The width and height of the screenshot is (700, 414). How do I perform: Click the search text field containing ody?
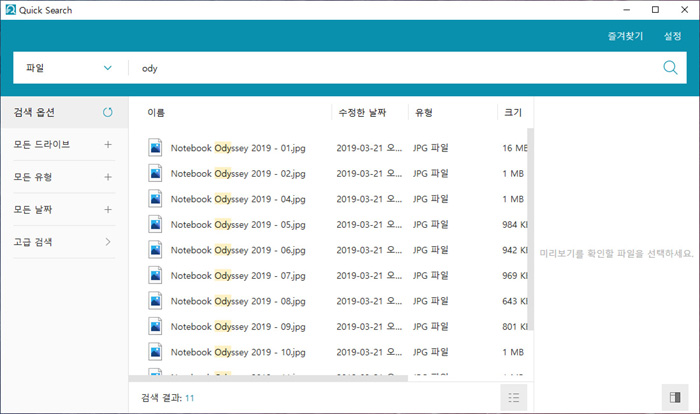pos(393,68)
